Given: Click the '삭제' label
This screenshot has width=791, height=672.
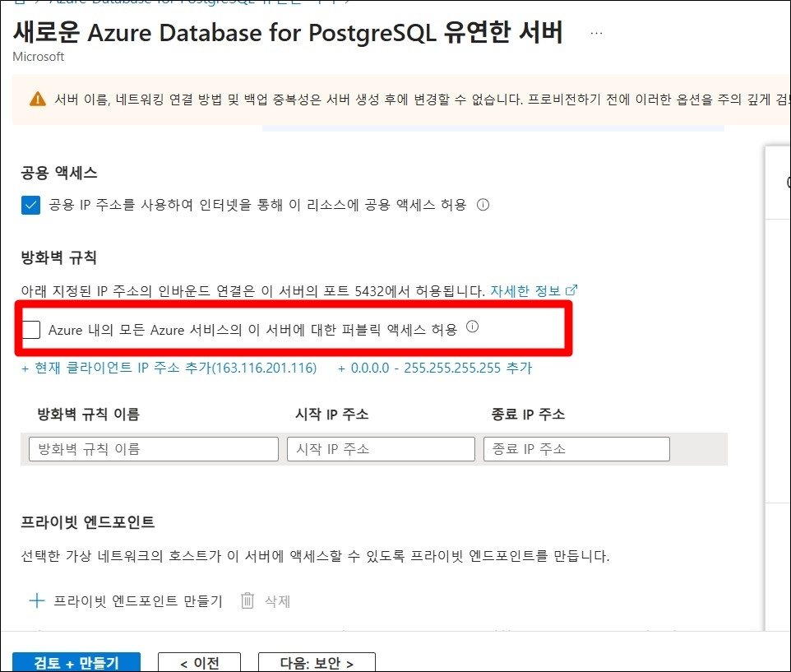Looking at the screenshot, I should click(277, 601).
